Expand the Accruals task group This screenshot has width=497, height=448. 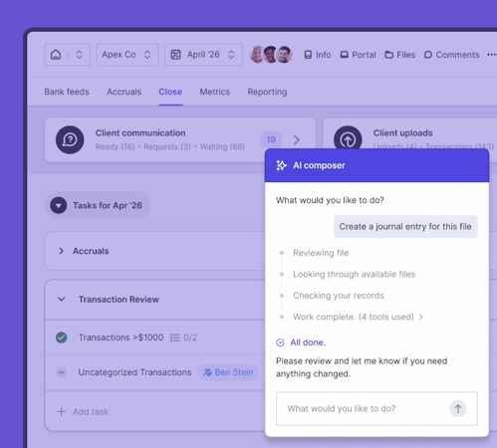pos(61,251)
